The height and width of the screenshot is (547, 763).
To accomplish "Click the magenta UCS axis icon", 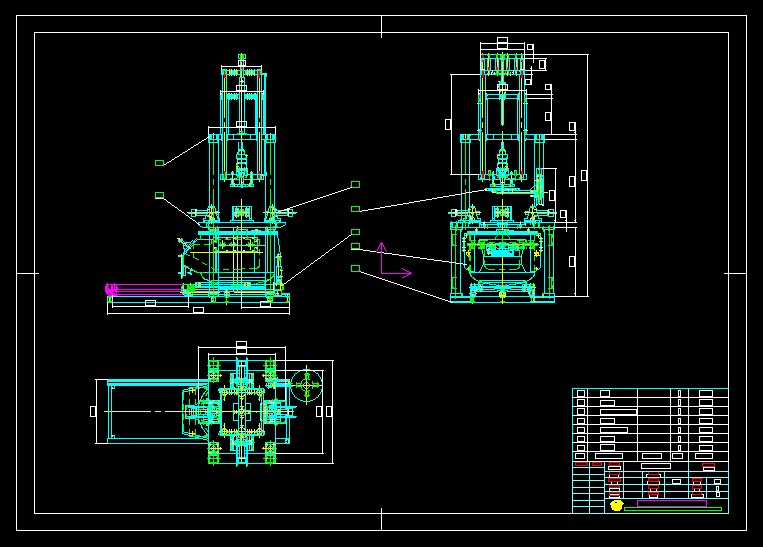I will tap(395, 260).
